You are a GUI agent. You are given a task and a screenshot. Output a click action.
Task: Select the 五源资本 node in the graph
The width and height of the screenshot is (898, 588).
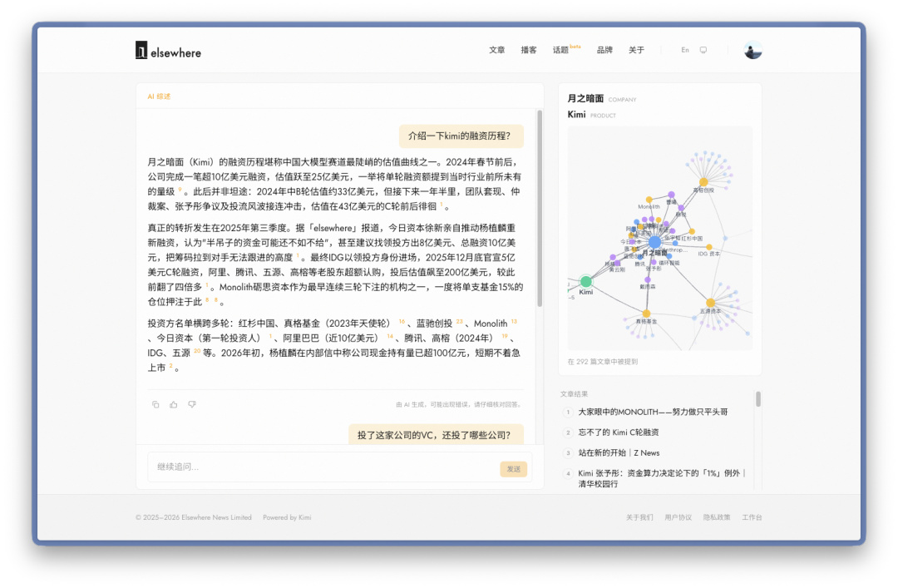tap(710, 303)
